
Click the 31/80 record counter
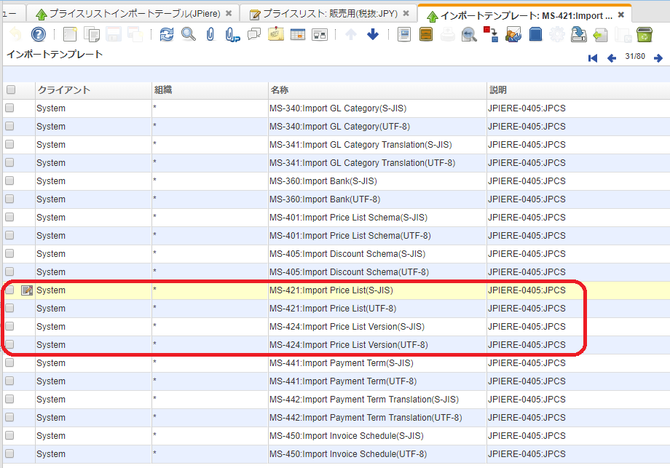tap(635, 56)
